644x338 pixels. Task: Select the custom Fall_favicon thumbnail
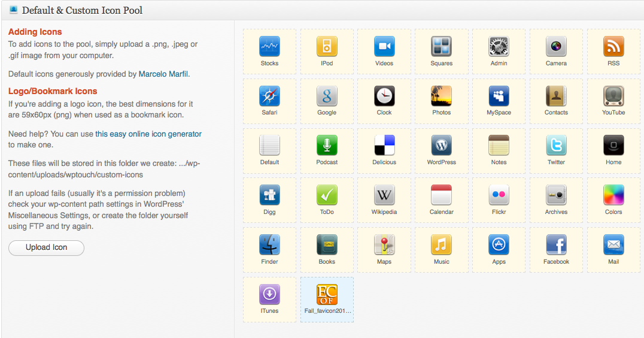(x=327, y=295)
